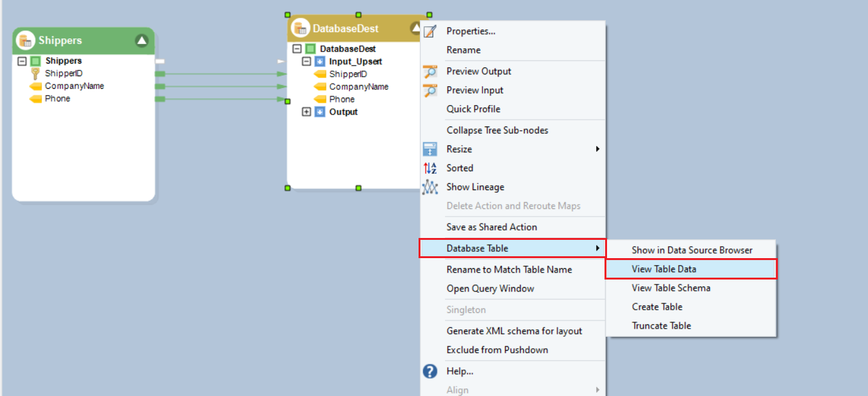Open Help... from the context menu

click(512, 371)
